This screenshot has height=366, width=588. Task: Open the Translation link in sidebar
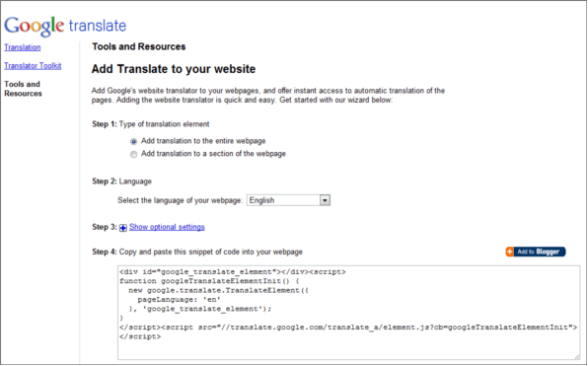click(x=23, y=47)
